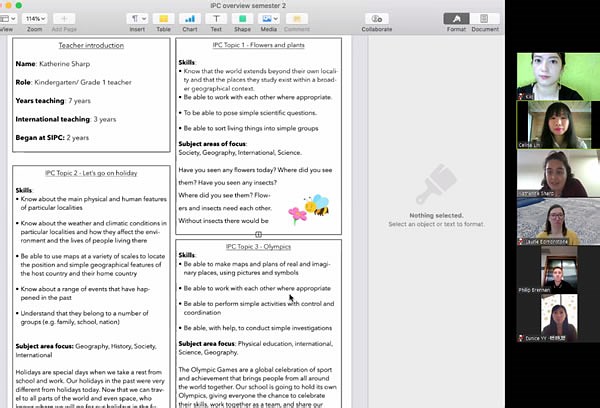The image size is (600, 408).
Task: Click 'Kindergarten/ Grade 1 teacher' text
Action: [83, 82]
